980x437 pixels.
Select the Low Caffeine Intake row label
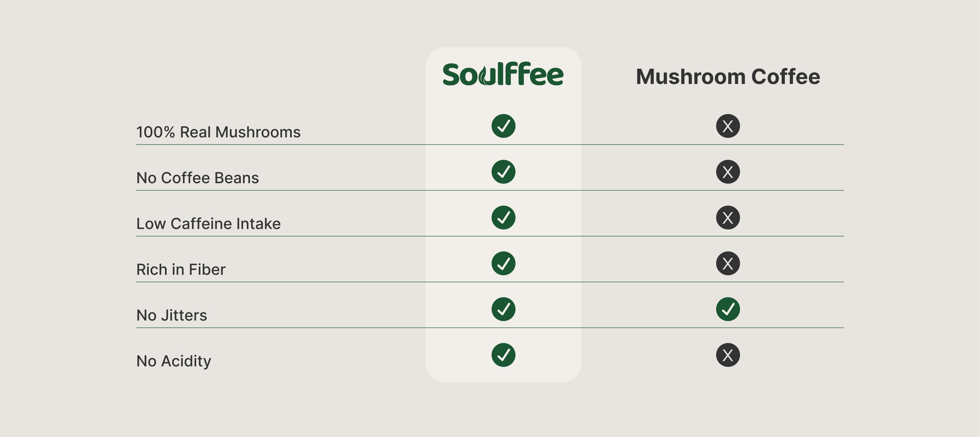(x=209, y=224)
